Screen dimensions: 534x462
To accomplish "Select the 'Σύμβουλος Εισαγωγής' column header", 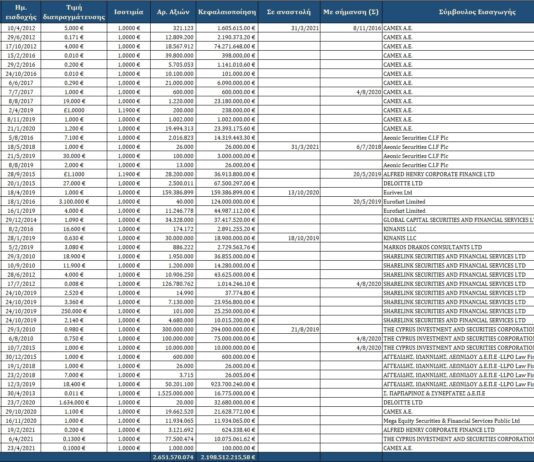I will (x=477, y=12).
